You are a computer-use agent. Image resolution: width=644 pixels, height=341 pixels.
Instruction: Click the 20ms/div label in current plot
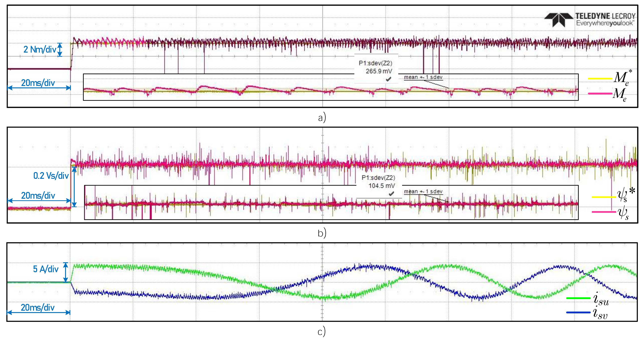(x=38, y=308)
